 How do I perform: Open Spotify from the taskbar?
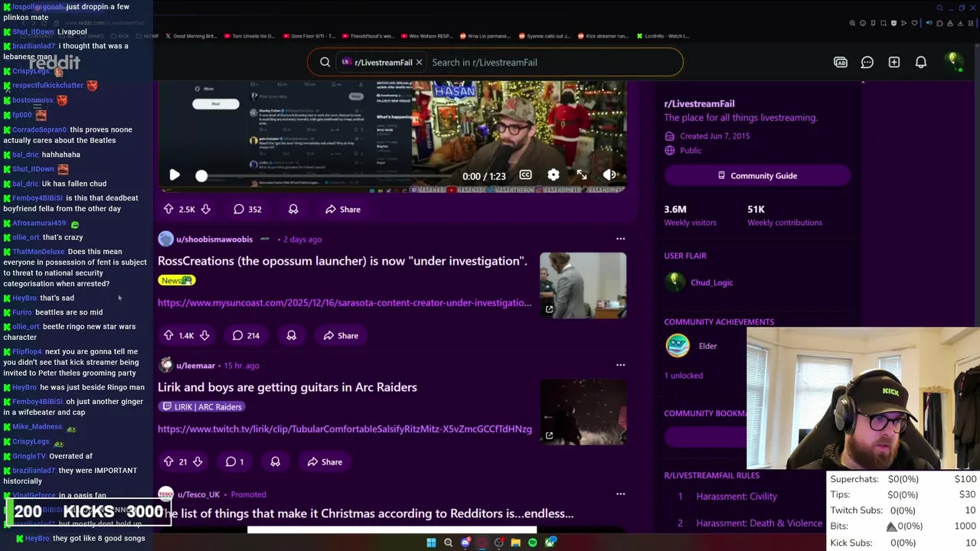pos(533,543)
